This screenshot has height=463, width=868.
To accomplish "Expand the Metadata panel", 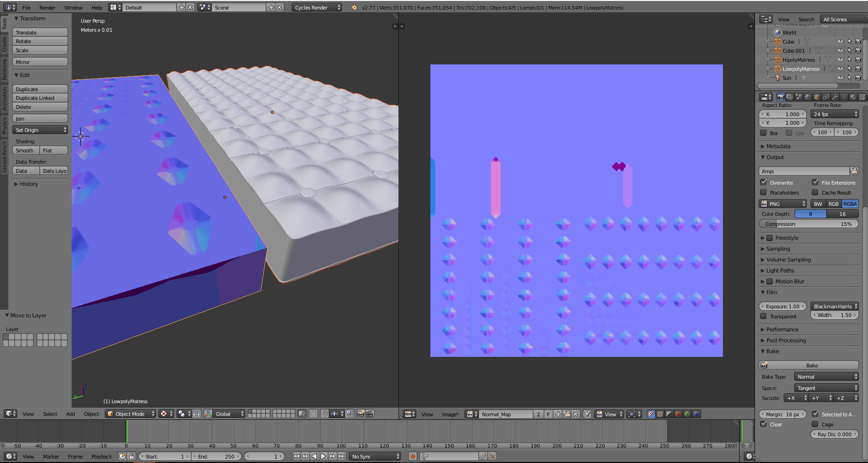I will 778,146.
